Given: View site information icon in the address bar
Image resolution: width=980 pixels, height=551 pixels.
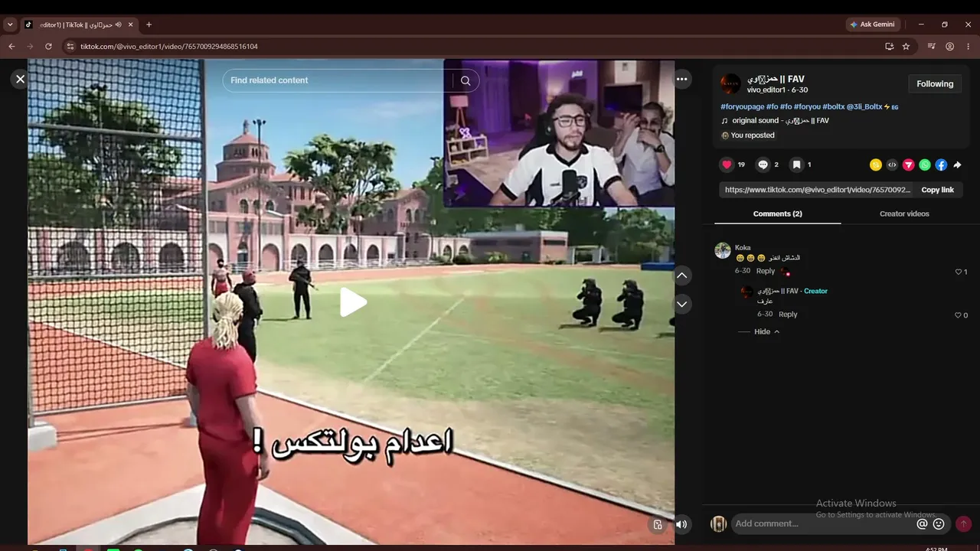Looking at the screenshot, I should click(x=70, y=47).
